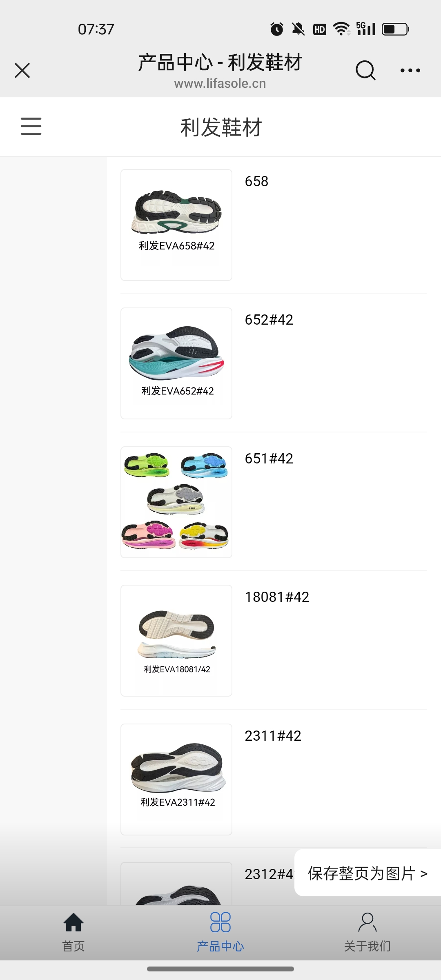Tap the alarm clock status icon
This screenshot has height=980, width=441.
point(277,29)
